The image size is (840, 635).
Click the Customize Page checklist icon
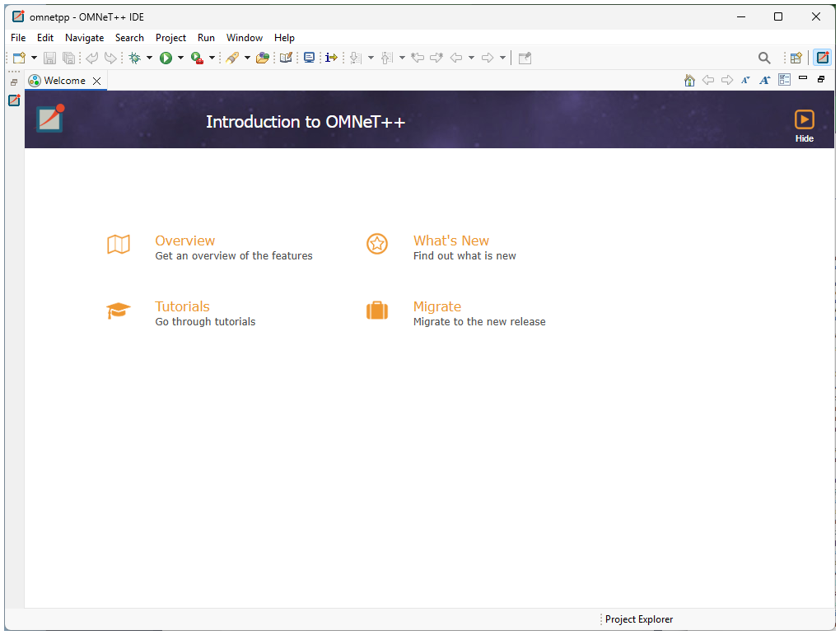pyautogui.click(x=784, y=80)
